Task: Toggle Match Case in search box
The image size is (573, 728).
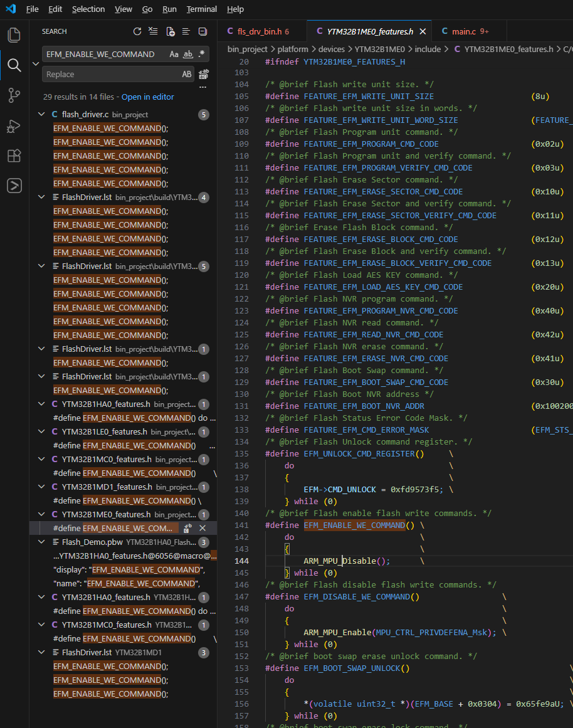Action: tap(174, 55)
